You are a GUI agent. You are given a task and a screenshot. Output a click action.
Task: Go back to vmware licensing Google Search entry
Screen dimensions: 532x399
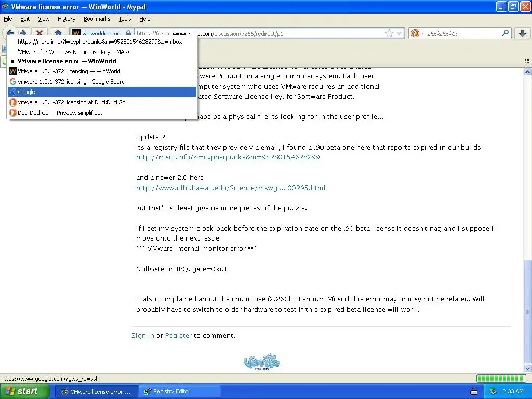[x=102, y=82]
